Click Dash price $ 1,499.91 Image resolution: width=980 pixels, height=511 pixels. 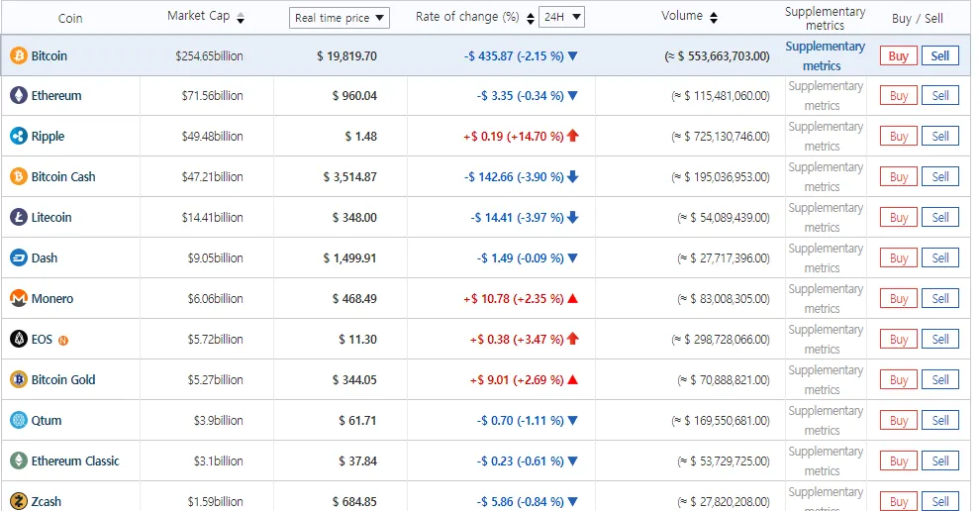click(350, 258)
